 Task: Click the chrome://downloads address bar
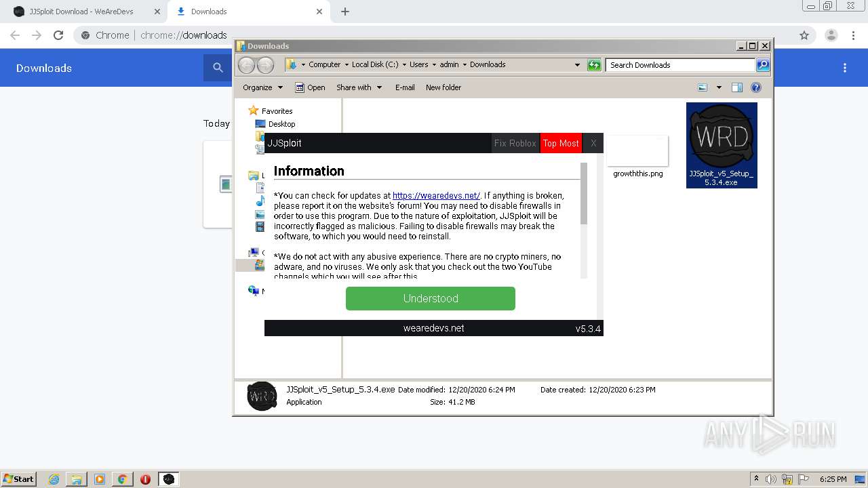click(x=184, y=35)
